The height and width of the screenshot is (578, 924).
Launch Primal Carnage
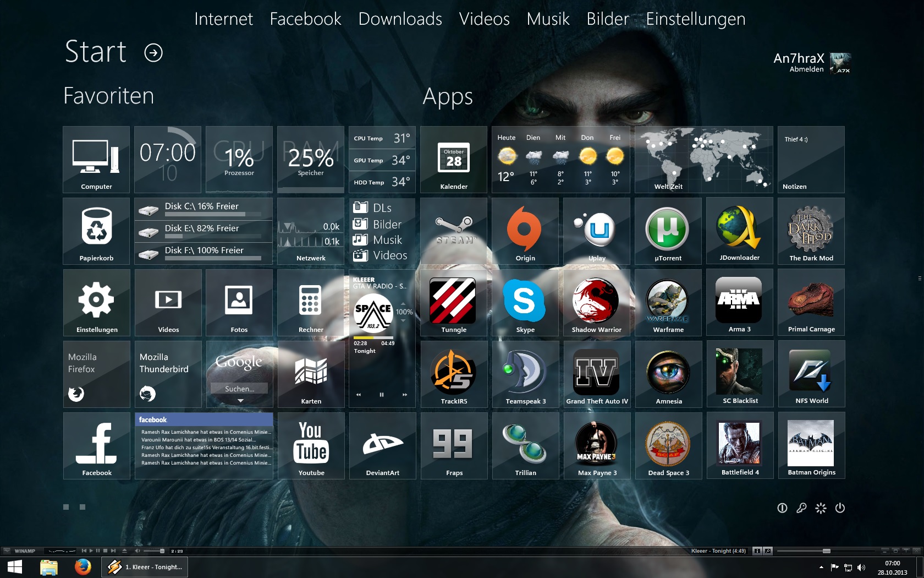coord(811,303)
